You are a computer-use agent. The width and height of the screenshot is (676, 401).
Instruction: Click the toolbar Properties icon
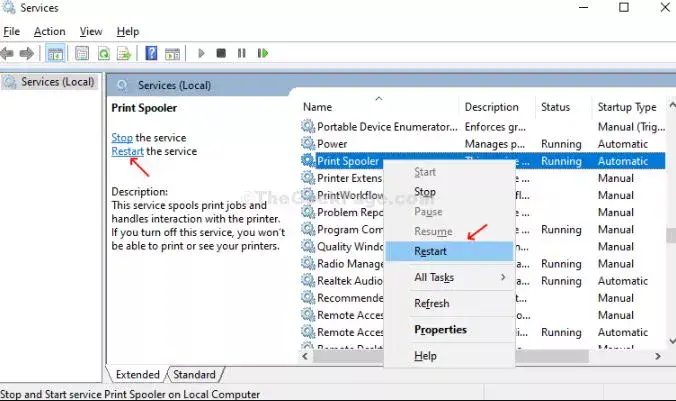point(82,53)
